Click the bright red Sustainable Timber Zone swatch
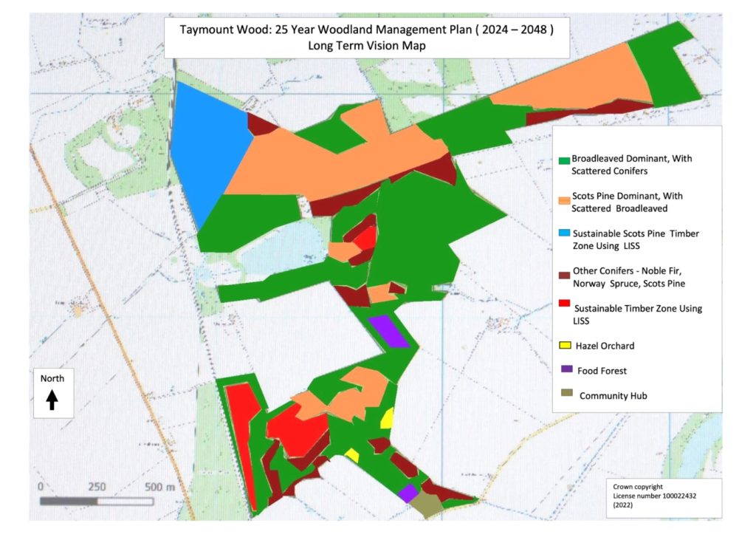 point(564,303)
